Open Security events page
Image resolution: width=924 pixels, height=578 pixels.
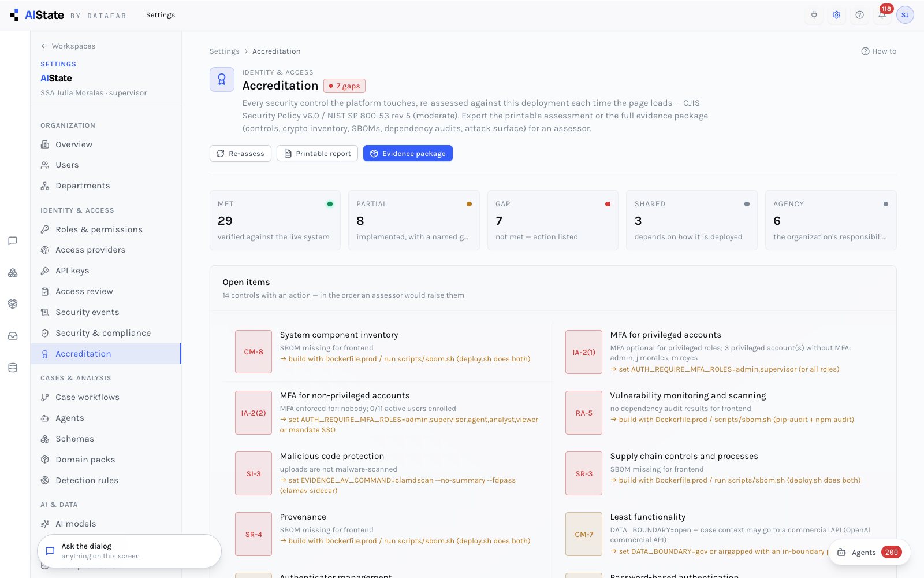pos(106,312)
